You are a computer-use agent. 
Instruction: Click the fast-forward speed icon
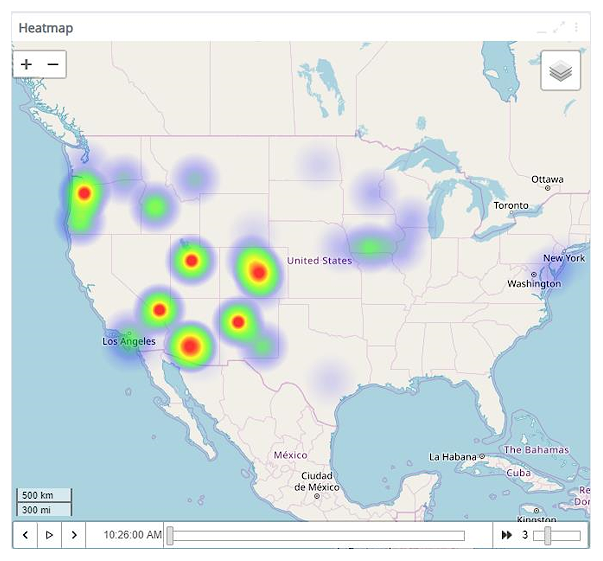tap(507, 535)
